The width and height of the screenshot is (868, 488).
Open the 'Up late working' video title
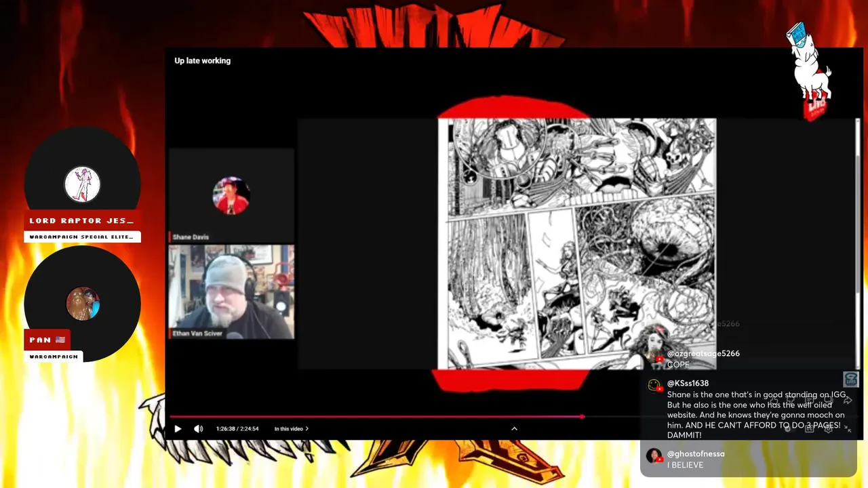(x=202, y=60)
